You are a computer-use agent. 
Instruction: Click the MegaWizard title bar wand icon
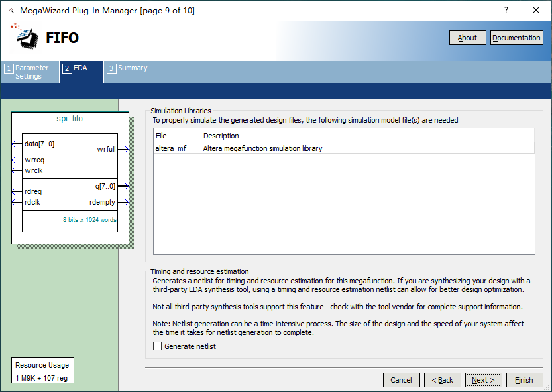click(11, 11)
